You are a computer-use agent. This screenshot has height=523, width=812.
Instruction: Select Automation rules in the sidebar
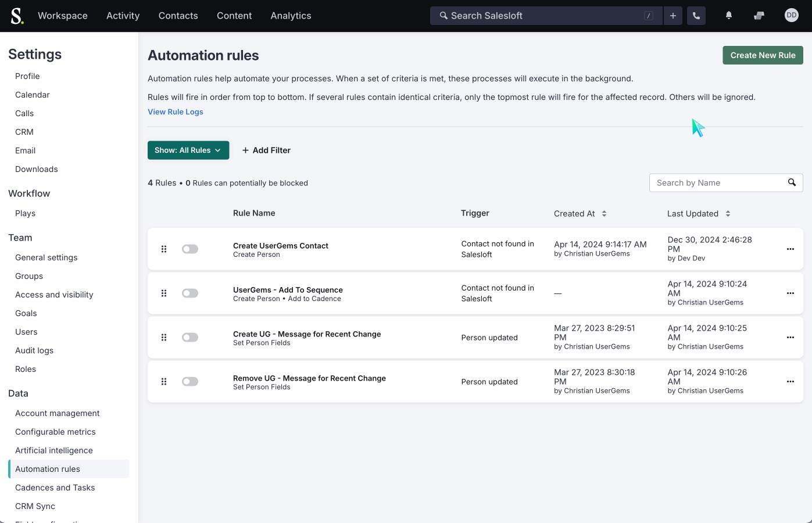click(x=69, y=469)
